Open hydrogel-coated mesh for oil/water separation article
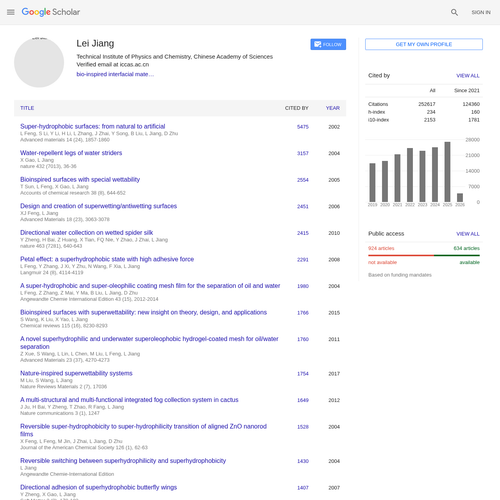 coord(149,343)
